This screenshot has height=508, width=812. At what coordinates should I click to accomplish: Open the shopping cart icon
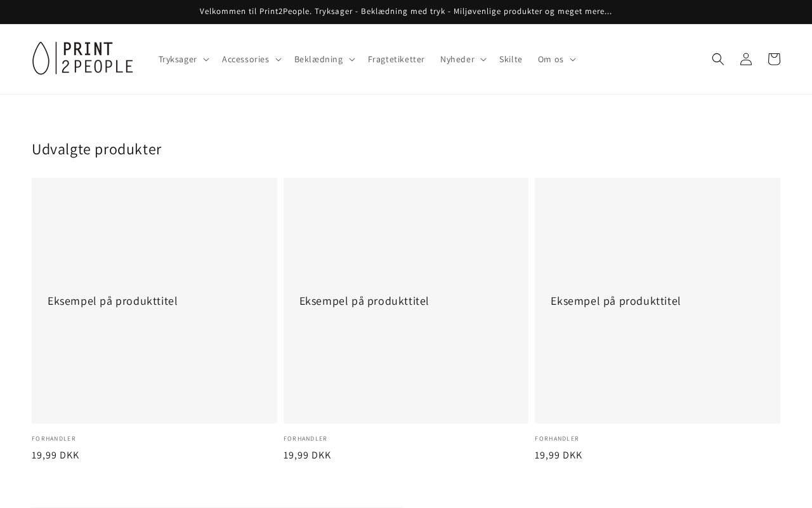(774, 59)
